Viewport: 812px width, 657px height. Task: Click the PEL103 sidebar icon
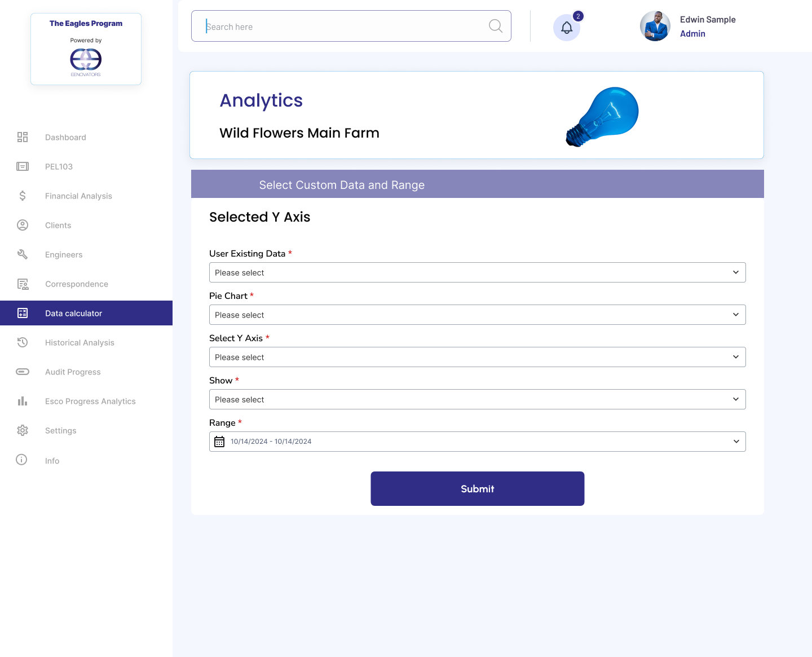(23, 166)
